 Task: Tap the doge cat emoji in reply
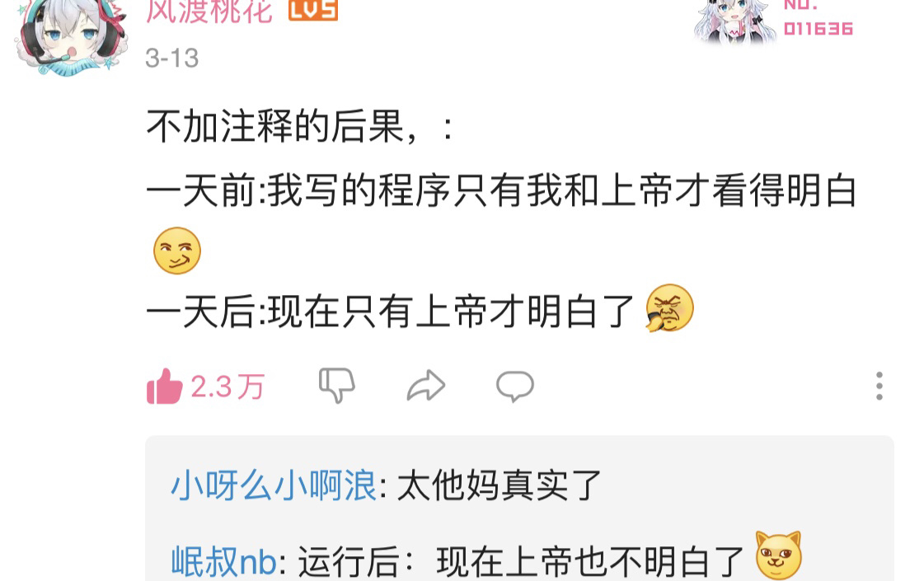pos(779,555)
